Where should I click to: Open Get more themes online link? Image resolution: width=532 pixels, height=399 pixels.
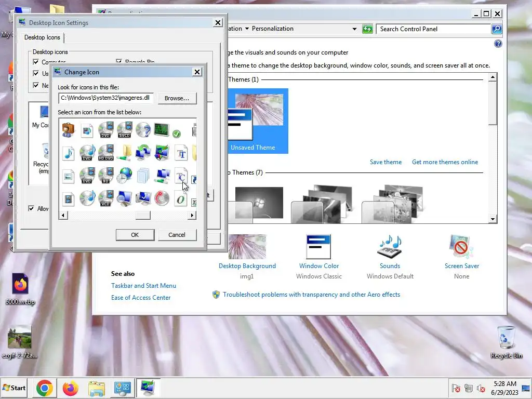pos(445,162)
